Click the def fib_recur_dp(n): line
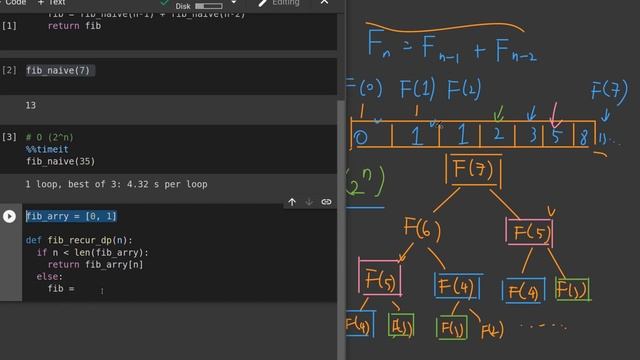The image size is (640, 360). (x=79, y=240)
